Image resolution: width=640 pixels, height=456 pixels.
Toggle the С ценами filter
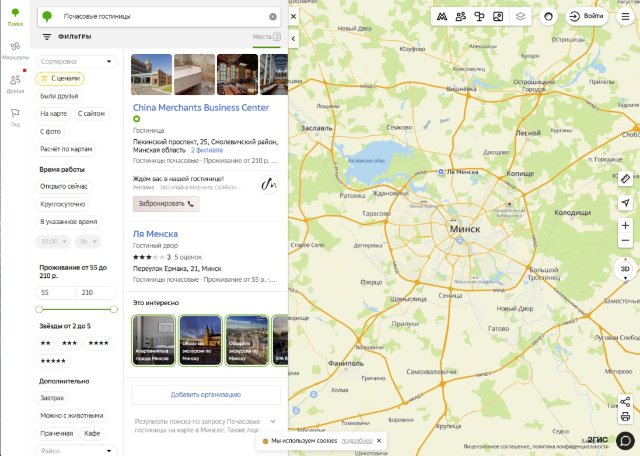tap(60, 78)
